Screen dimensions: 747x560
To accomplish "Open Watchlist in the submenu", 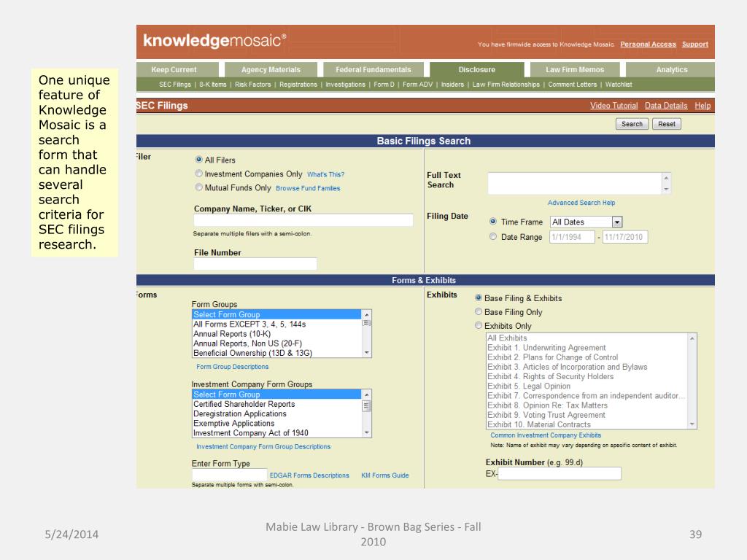I will (x=619, y=85).
